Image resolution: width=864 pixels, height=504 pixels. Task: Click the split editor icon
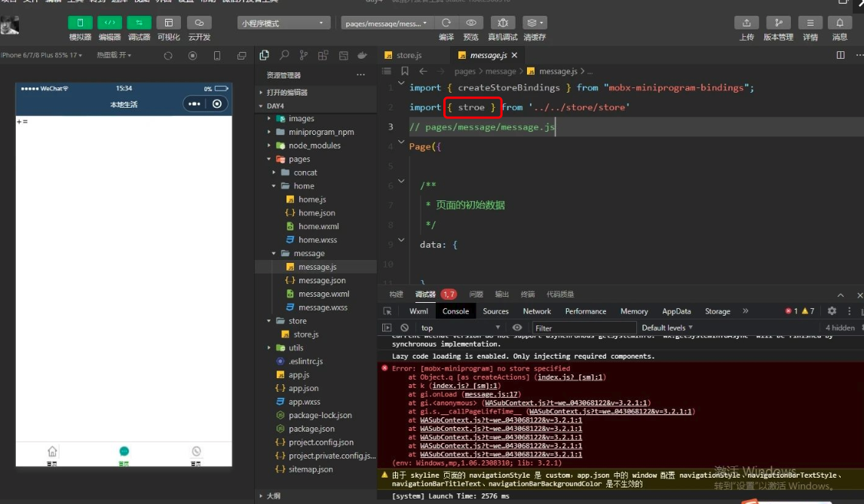(x=841, y=55)
